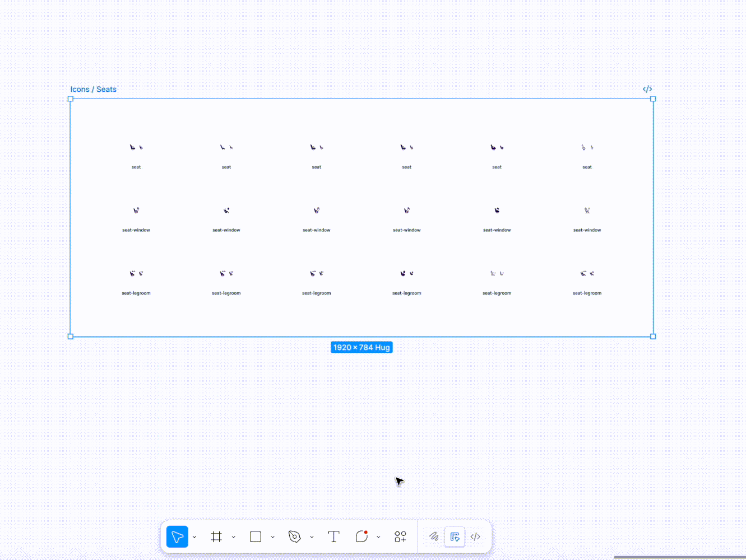Open the Move tool options dropdown arrow

(194, 537)
